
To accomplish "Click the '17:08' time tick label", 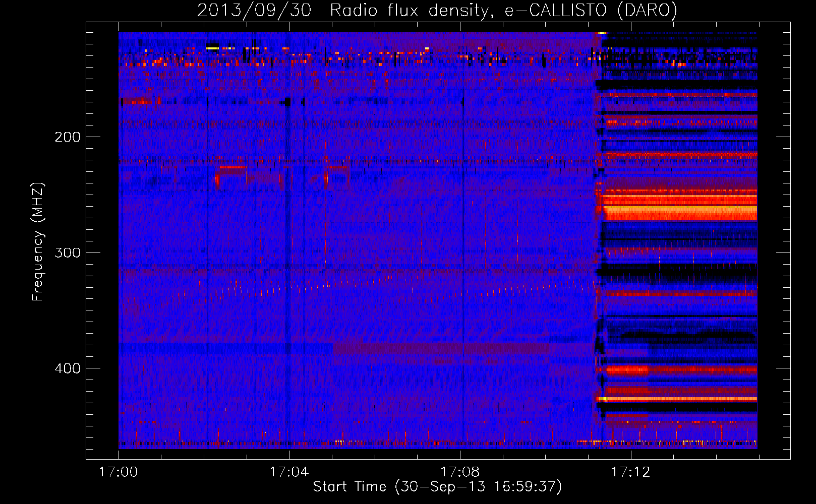I will (460, 472).
